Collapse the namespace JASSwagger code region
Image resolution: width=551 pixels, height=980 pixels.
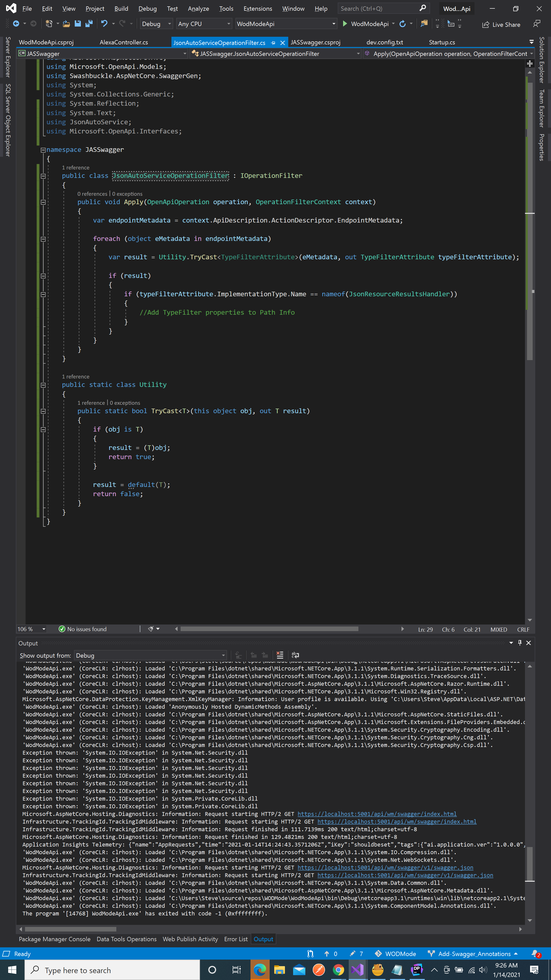[x=43, y=150]
